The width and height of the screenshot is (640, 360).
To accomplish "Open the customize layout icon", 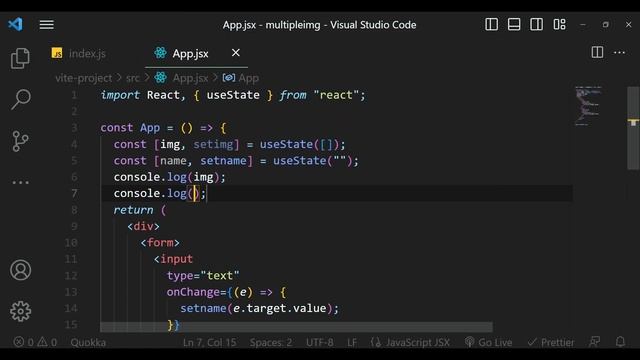I will click(559, 24).
